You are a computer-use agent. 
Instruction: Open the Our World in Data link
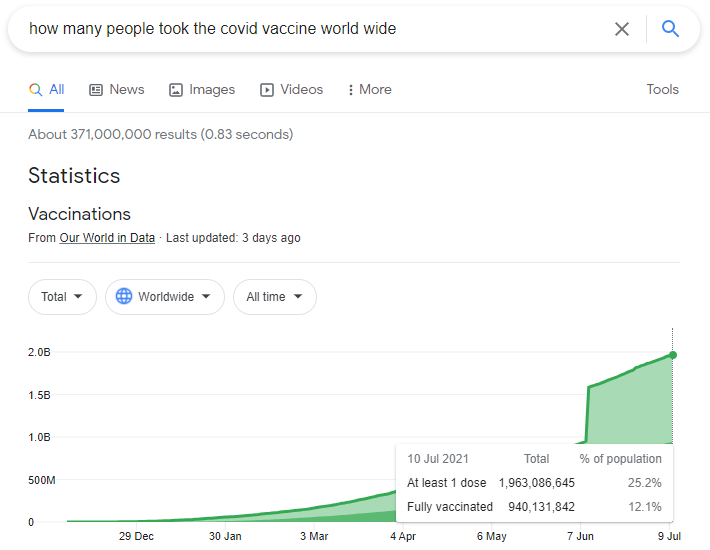[x=107, y=238]
